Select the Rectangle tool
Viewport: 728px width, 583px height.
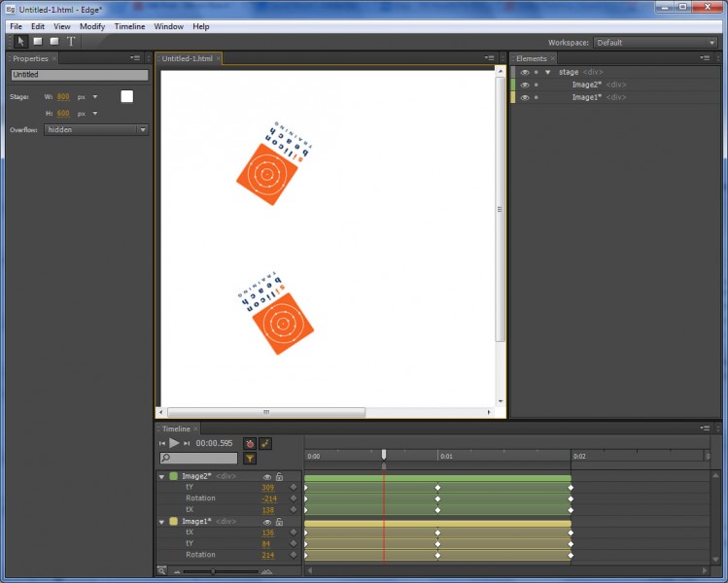(38, 42)
